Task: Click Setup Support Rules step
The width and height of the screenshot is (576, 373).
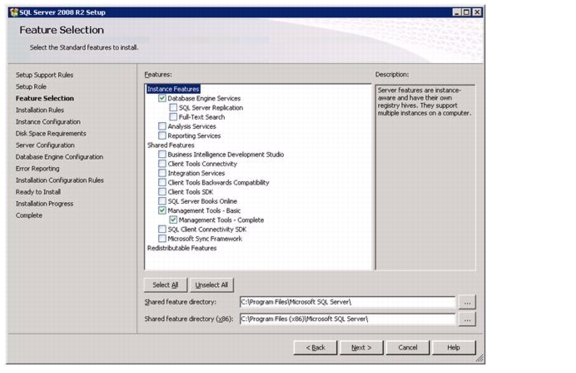Action: click(x=44, y=75)
